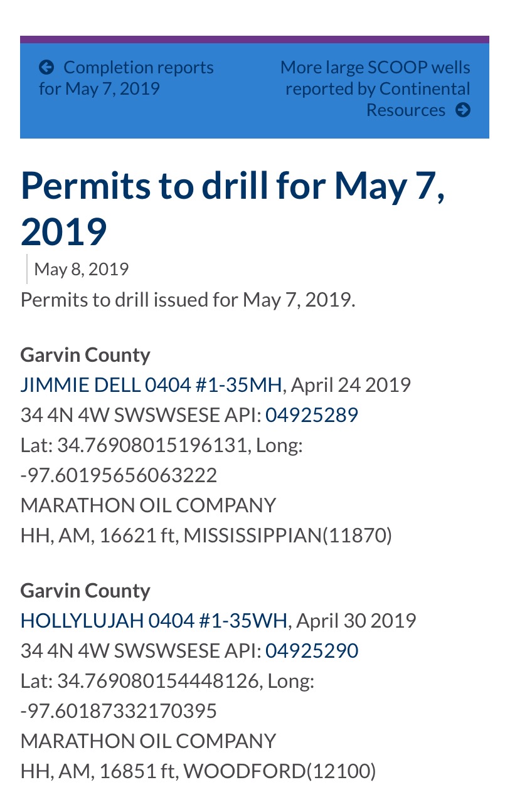Screen dimensions: 505x812
Task: Click the first Garvin County heading
Action: click(85, 355)
